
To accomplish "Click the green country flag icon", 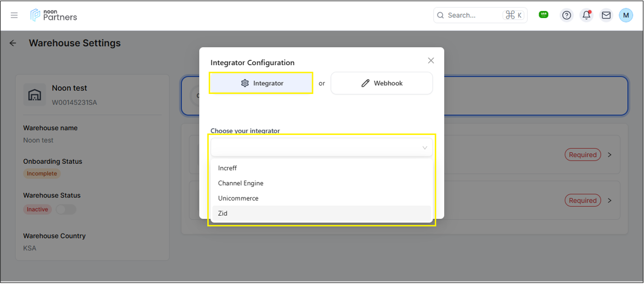I will click(x=543, y=15).
